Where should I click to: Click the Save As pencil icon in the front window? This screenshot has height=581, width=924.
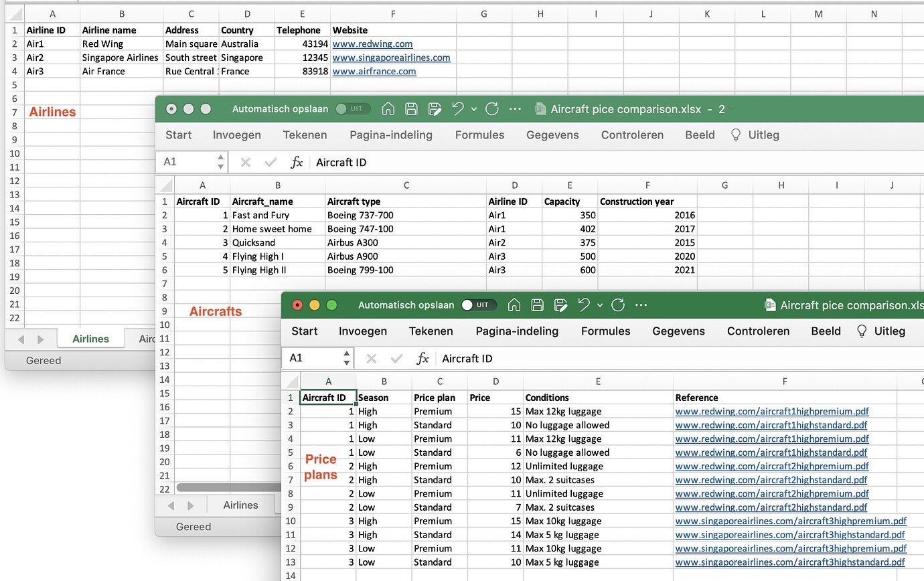click(x=560, y=305)
